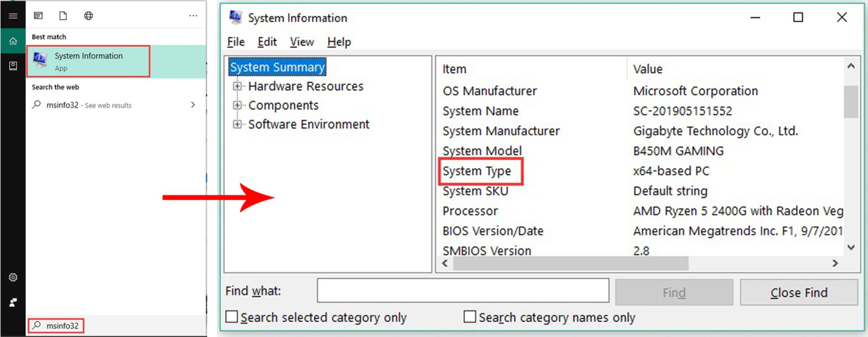Select the Hardware Resources tree item
Screen dimensions: 868x337
(x=306, y=86)
